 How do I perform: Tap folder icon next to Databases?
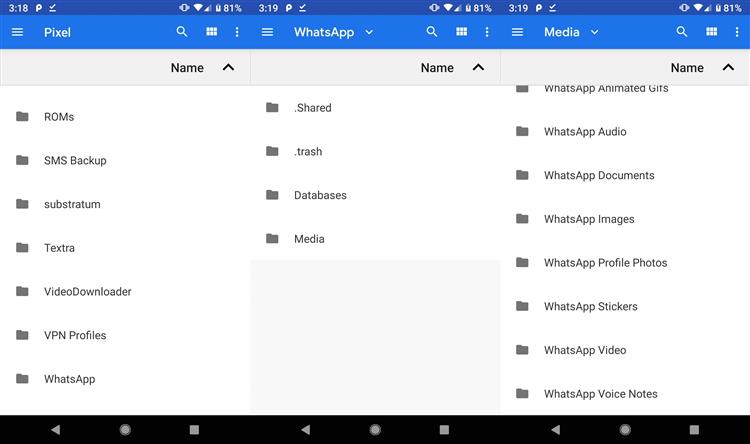[x=272, y=195]
